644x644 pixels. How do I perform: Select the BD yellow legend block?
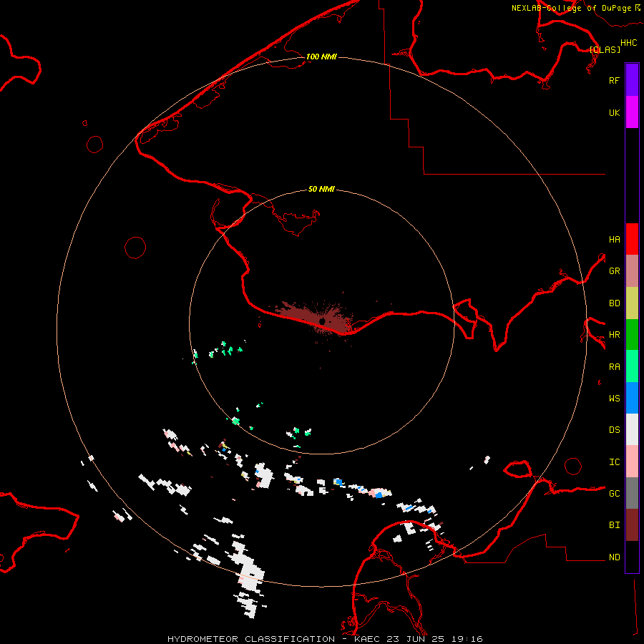point(632,303)
